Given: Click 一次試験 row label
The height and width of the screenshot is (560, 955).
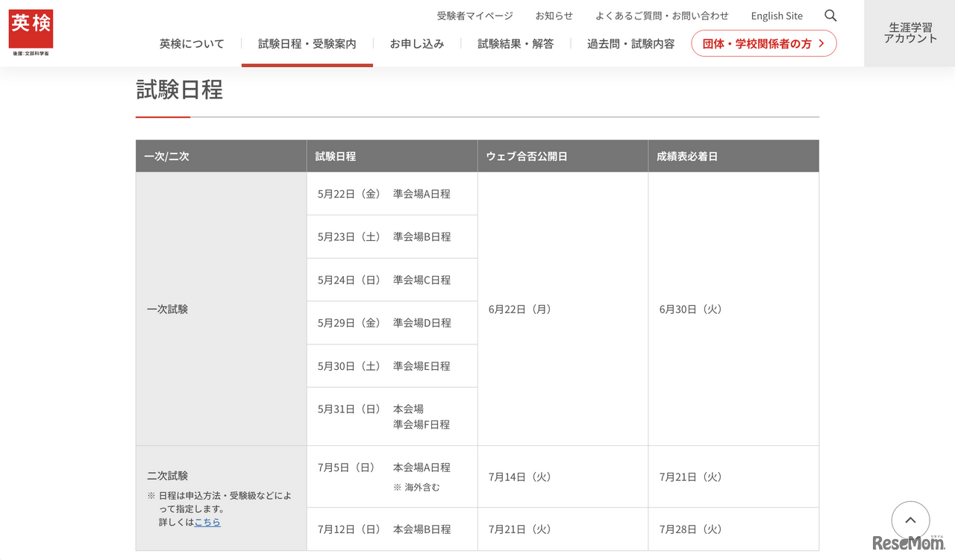Looking at the screenshot, I should 167,309.
